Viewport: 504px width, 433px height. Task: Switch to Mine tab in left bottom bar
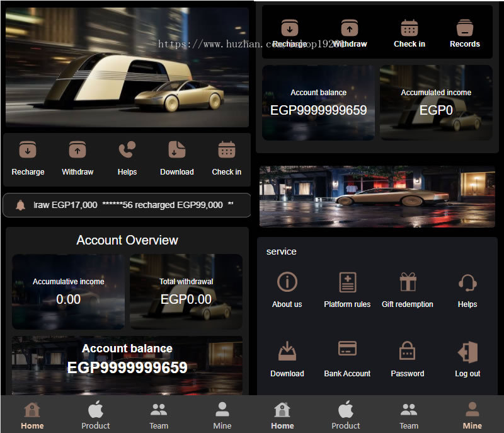pos(222,415)
